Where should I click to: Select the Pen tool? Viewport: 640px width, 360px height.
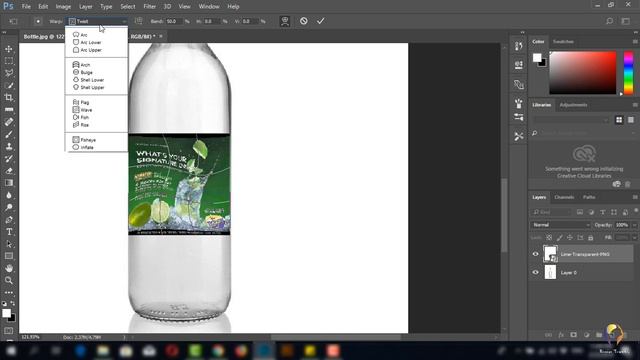tap(9, 220)
